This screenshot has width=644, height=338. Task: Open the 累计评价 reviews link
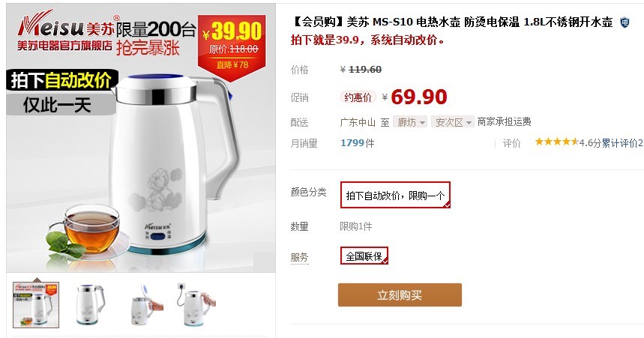(620, 143)
